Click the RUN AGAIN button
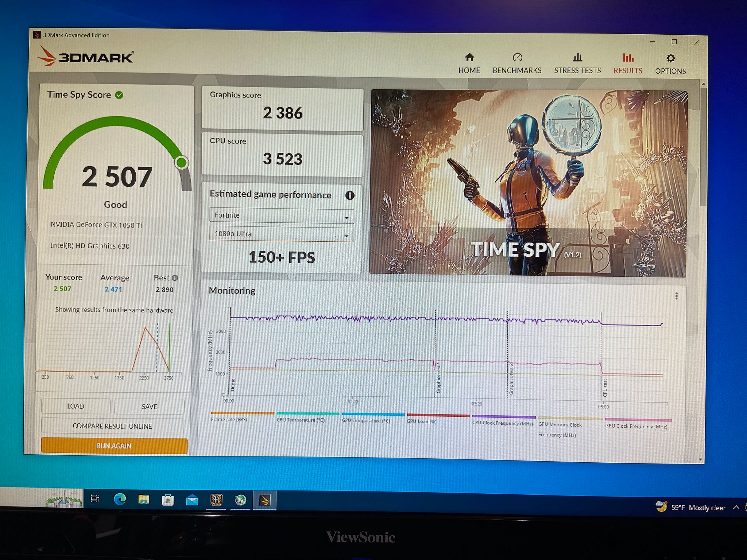Viewport: 747px width, 560px height. (114, 446)
